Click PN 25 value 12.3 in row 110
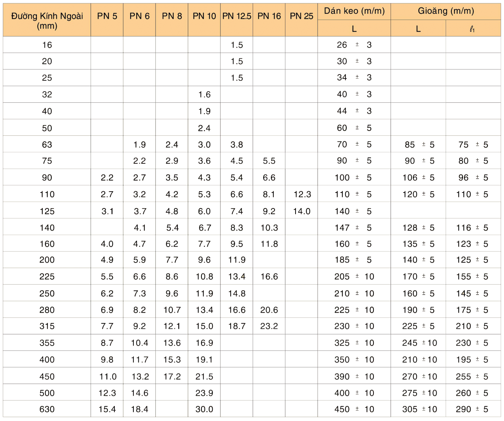 click(302, 194)
